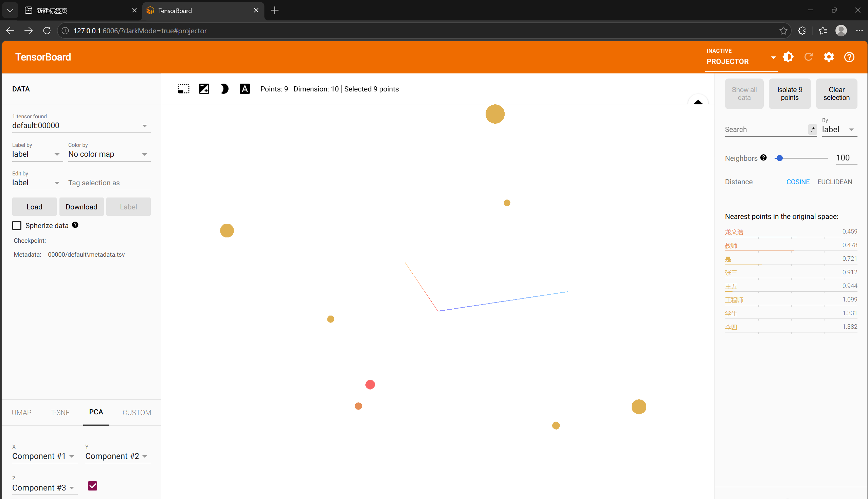868x499 pixels.
Task: Expand the Color by dropdown
Action: point(109,154)
